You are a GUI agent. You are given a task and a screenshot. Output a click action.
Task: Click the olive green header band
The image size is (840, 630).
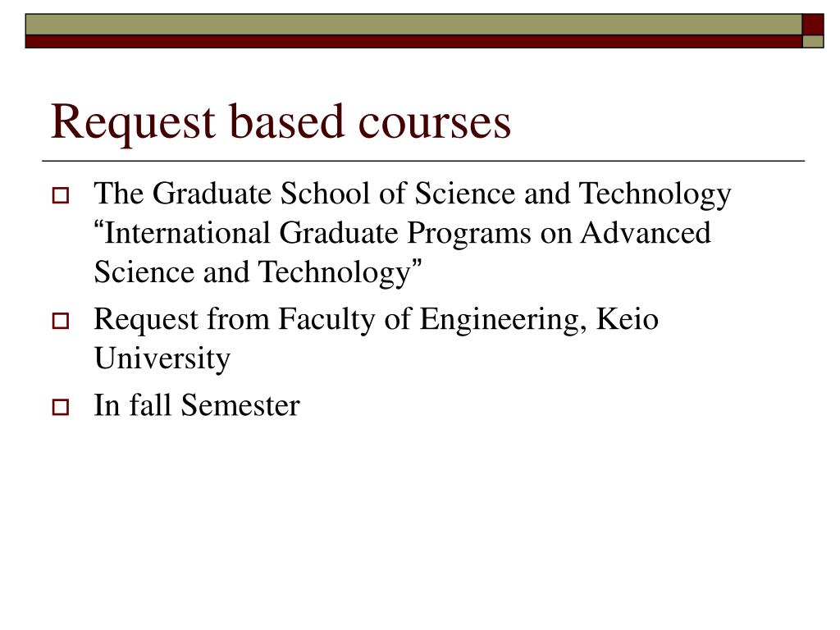pos(413,25)
